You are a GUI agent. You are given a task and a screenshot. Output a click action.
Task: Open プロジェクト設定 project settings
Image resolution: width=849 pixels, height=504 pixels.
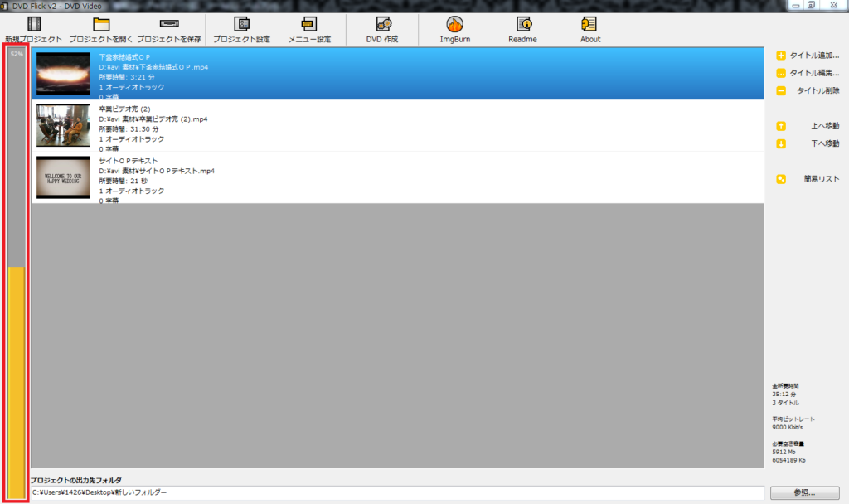click(x=241, y=30)
